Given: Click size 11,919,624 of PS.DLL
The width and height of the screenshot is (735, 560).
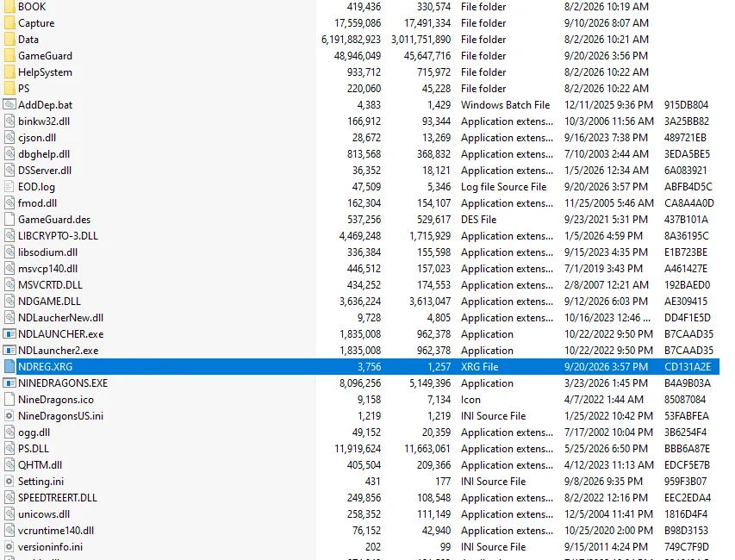Looking at the screenshot, I should click(x=358, y=449).
